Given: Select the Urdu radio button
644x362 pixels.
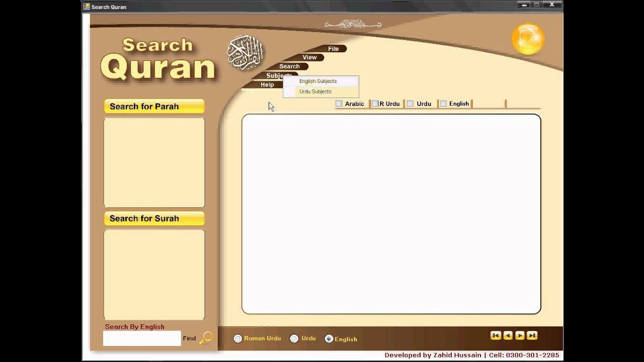Looking at the screenshot, I should [294, 339].
